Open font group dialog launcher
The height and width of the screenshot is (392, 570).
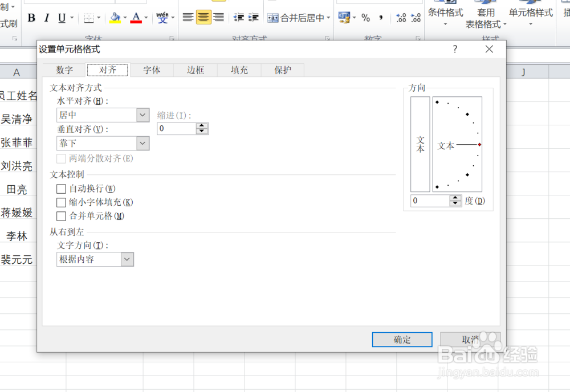(172, 38)
